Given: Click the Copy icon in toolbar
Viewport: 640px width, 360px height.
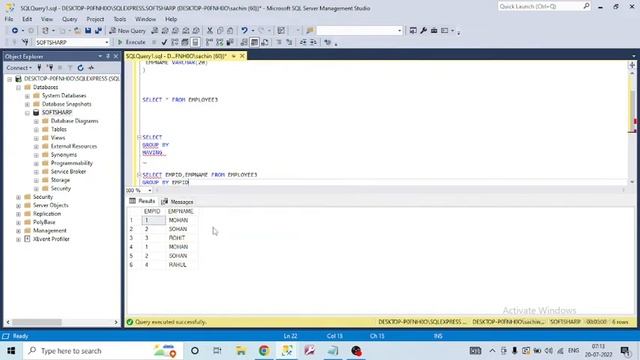Looking at the screenshot, I should 220,31.
